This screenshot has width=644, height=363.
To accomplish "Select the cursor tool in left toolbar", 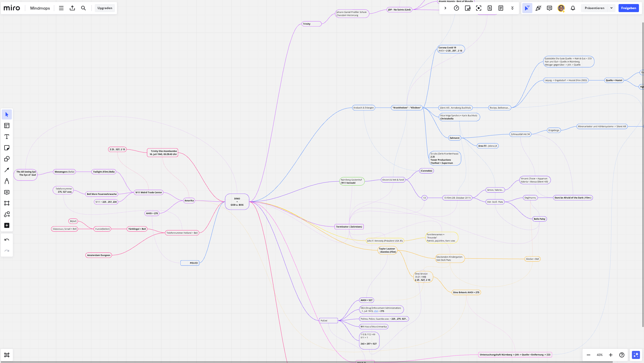I will pos(7,115).
